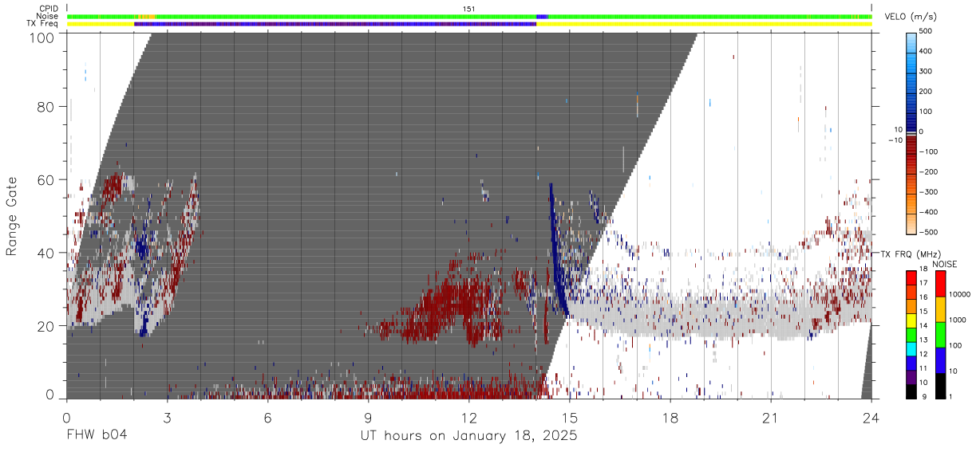980x452 pixels.
Task: Click range gate tick label 80
Action: 47,106
